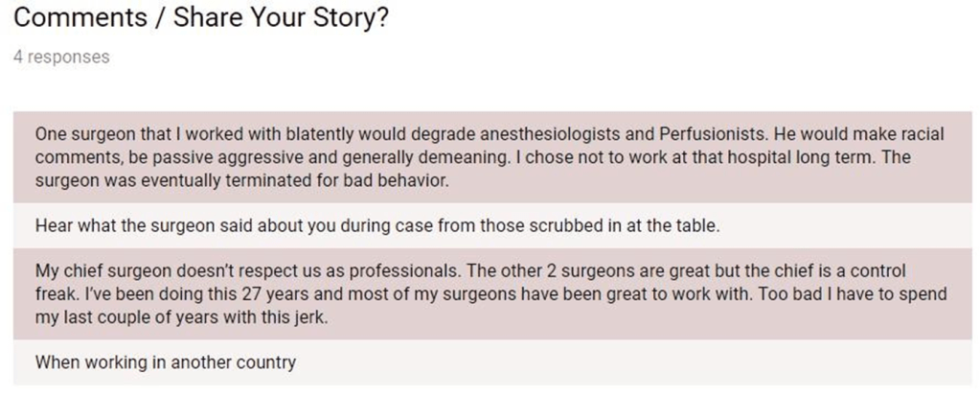Image resolution: width=980 pixels, height=396 pixels.
Task: Click the line "my last couple of years with this jerk"
Action: coord(181,317)
